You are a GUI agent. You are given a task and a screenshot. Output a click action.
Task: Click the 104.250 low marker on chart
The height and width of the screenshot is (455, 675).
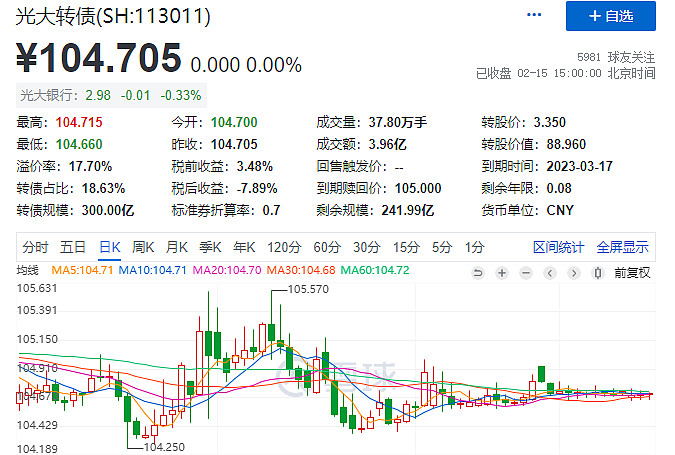pos(164,447)
